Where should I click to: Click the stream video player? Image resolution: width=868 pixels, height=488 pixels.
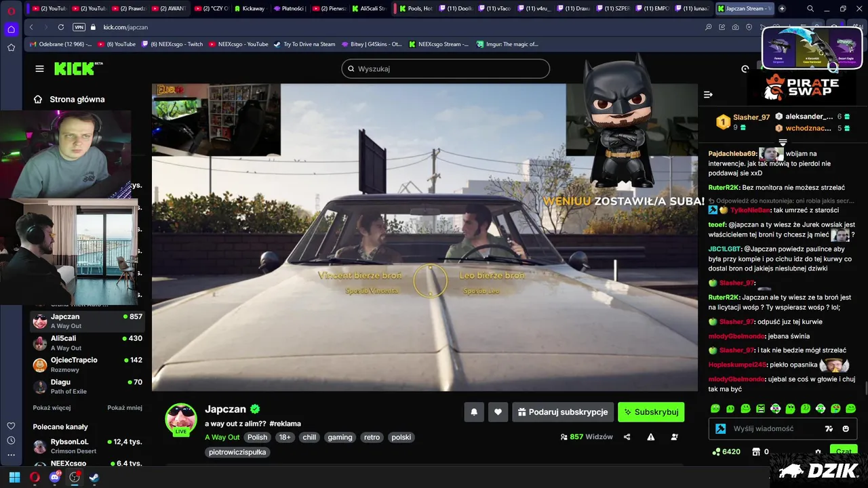425,237
